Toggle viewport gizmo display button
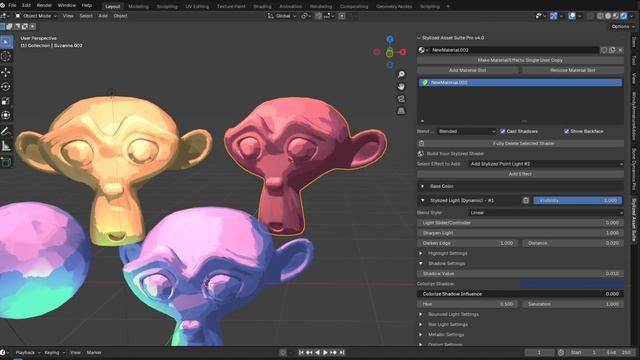The width and height of the screenshot is (640, 360). point(553,16)
